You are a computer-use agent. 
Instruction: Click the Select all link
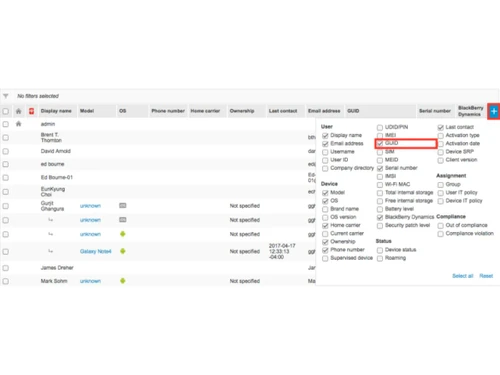[x=463, y=276]
